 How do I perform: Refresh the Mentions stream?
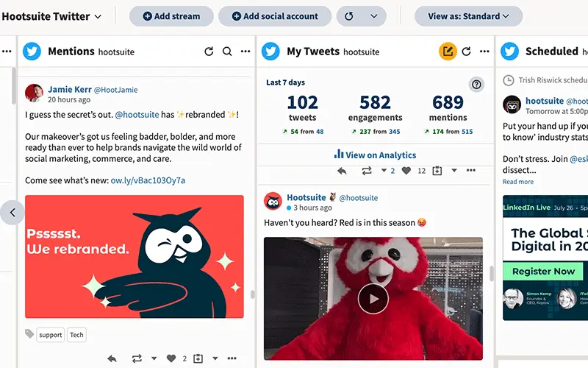[209, 52]
